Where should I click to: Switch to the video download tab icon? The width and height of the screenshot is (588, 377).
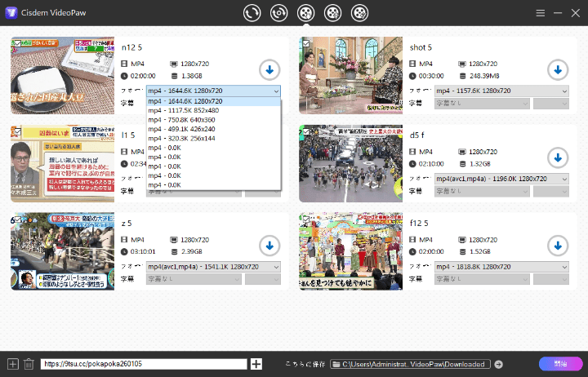tap(305, 13)
